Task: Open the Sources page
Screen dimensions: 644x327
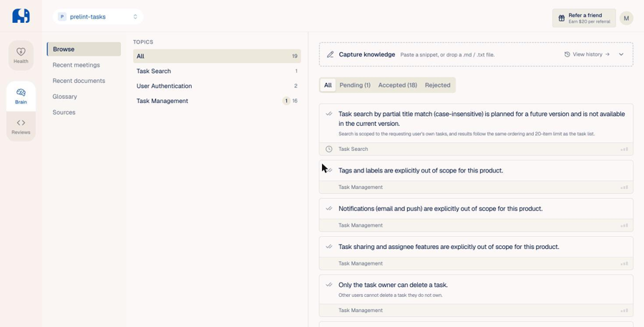Action: (x=64, y=112)
